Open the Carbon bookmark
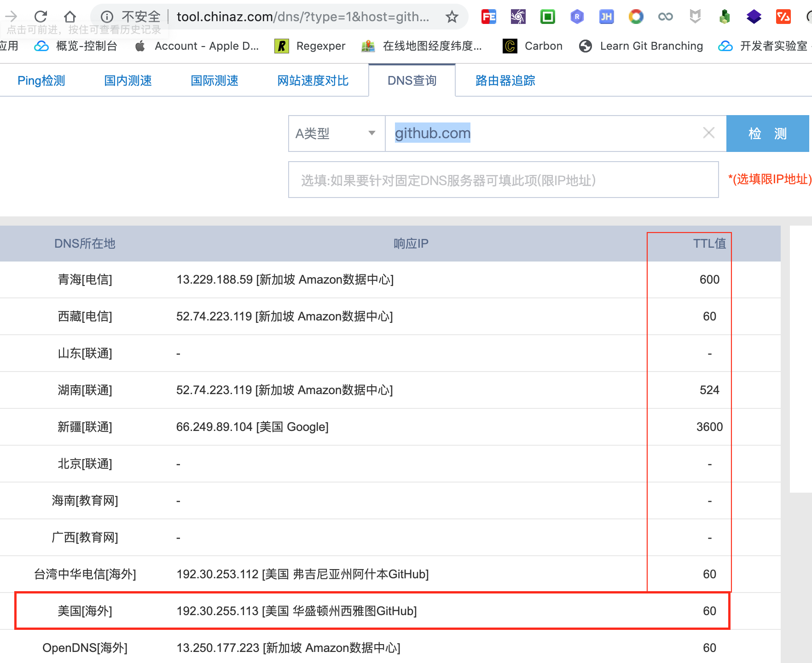 click(533, 46)
